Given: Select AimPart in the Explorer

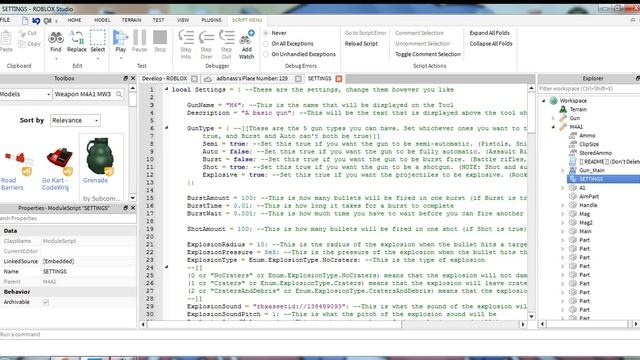Looking at the screenshot, I should 589,197.
